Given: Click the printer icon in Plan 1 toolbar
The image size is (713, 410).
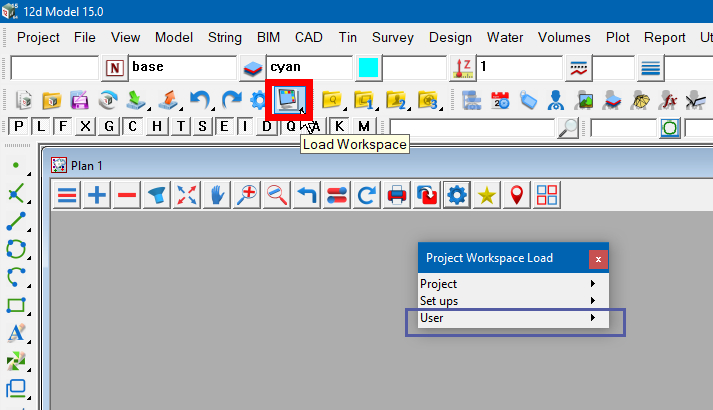Looking at the screenshot, I should tap(397, 195).
